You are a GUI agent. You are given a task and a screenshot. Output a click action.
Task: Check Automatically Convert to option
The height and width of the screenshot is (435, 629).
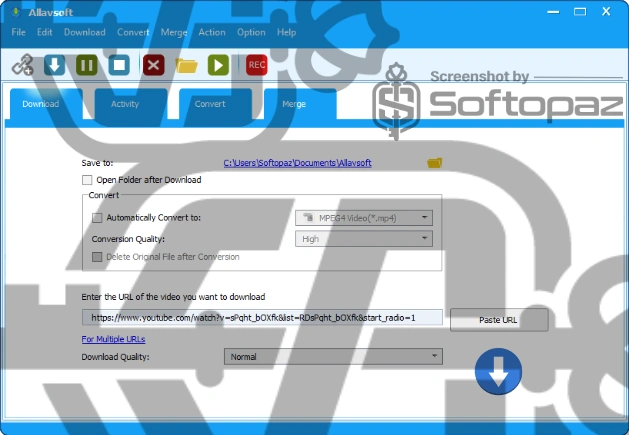click(x=97, y=218)
